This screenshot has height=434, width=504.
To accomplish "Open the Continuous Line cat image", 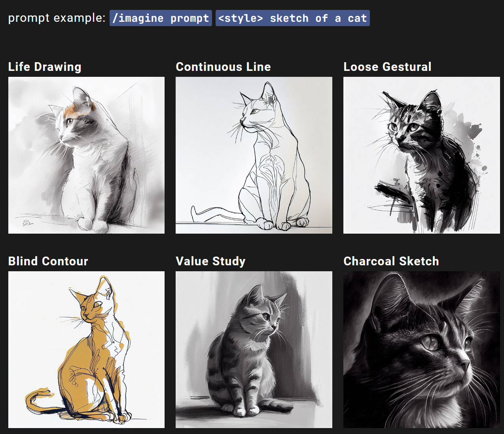I will [254, 155].
